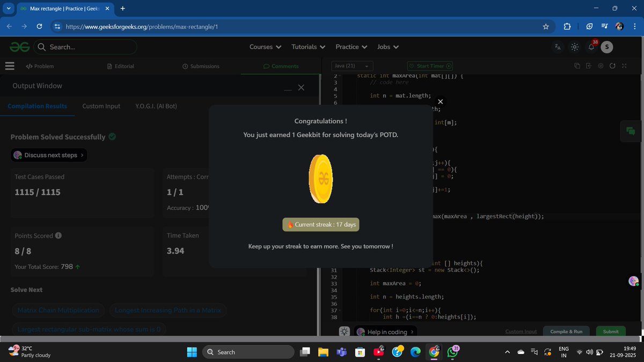Toggle light/dark theme sun icon
644x362 pixels.
575,47
